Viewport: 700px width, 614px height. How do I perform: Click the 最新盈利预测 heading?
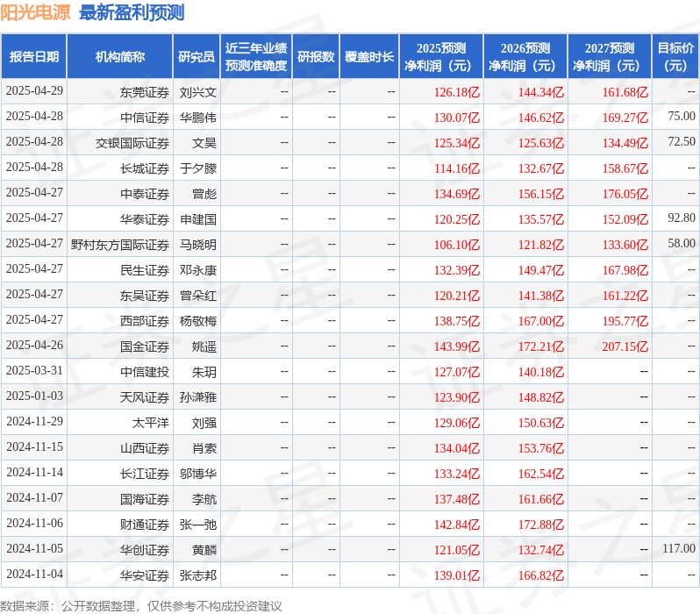pos(132,12)
